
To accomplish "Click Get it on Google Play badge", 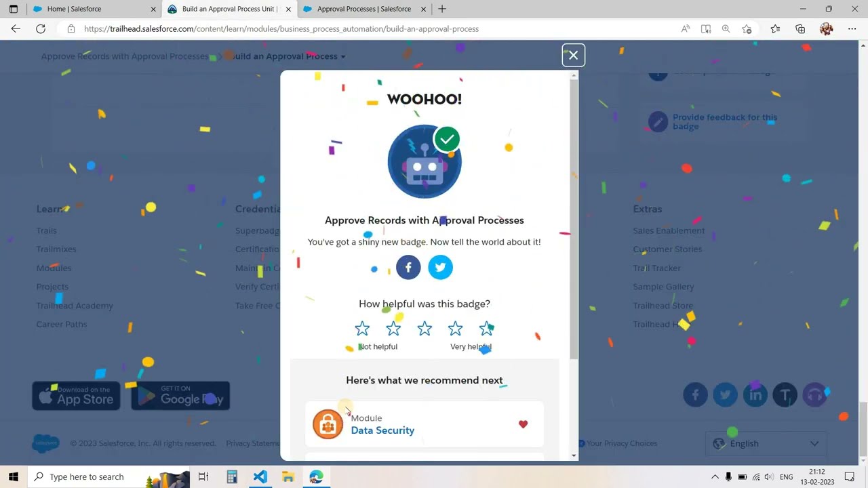I will 180,396.
